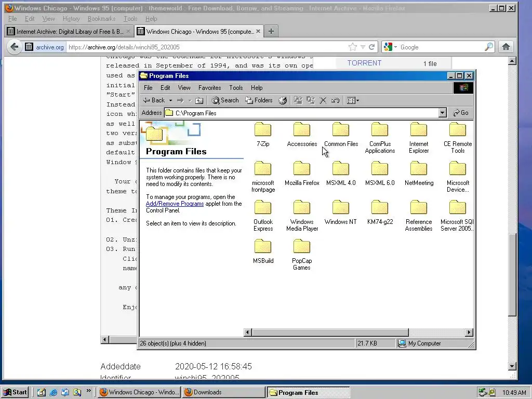Screen dimensions: 532x399
Task: Click the Undo toolbar icon in Explorer
Action: pyautogui.click(x=335, y=100)
